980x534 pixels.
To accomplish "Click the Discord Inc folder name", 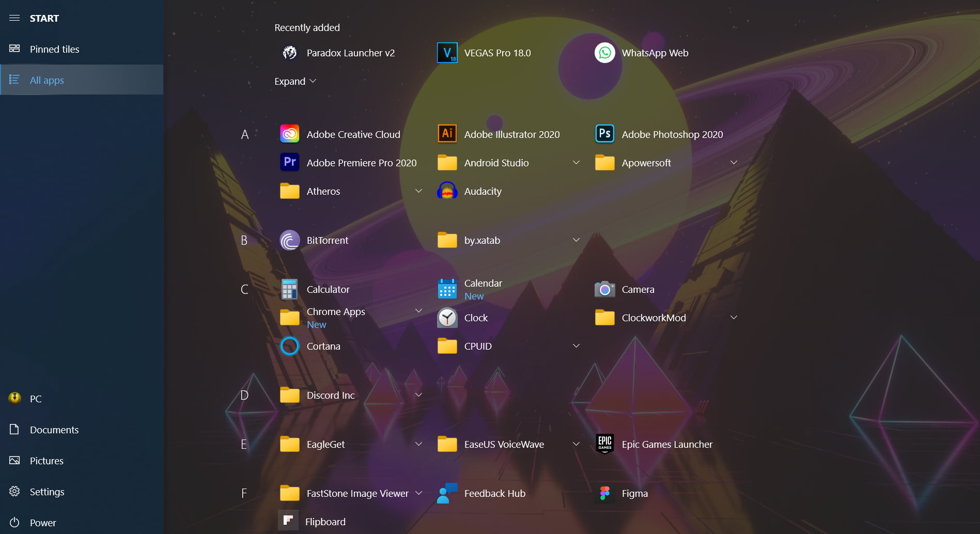I will [331, 395].
